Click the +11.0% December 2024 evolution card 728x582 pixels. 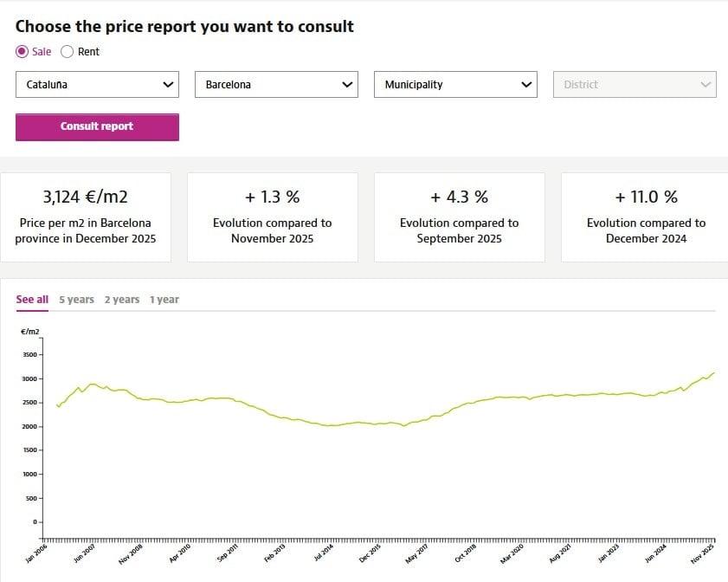[x=647, y=217]
